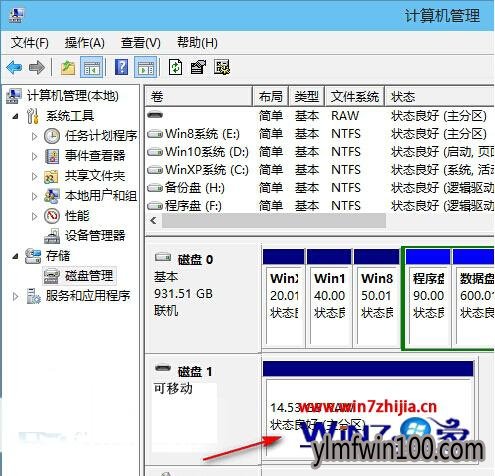This screenshot has height=476, width=495.
Task: Click the 磁盘管理 disk icon
Action: pos(52,276)
